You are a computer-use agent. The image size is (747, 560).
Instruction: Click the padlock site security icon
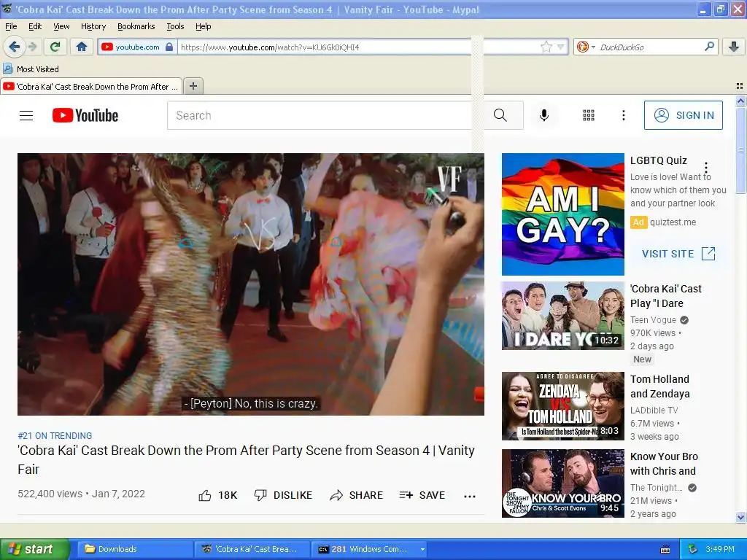point(169,47)
